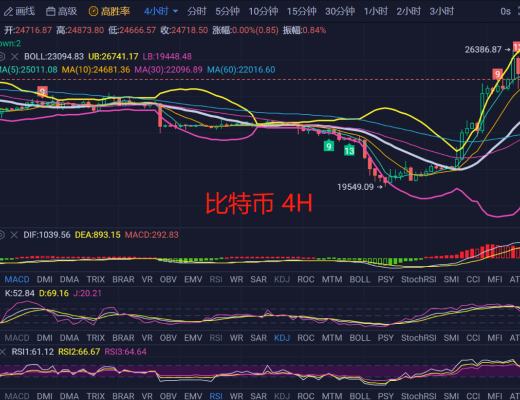Open the 高胜率 high win-rate feature
Image resolution: width=520 pixels, height=400 pixels.
tap(109, 12)
